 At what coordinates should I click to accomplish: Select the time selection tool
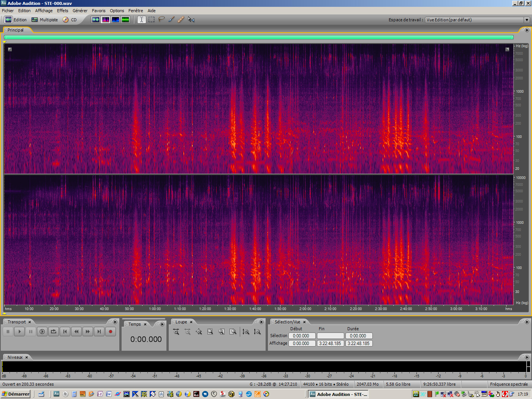[141, 19]
